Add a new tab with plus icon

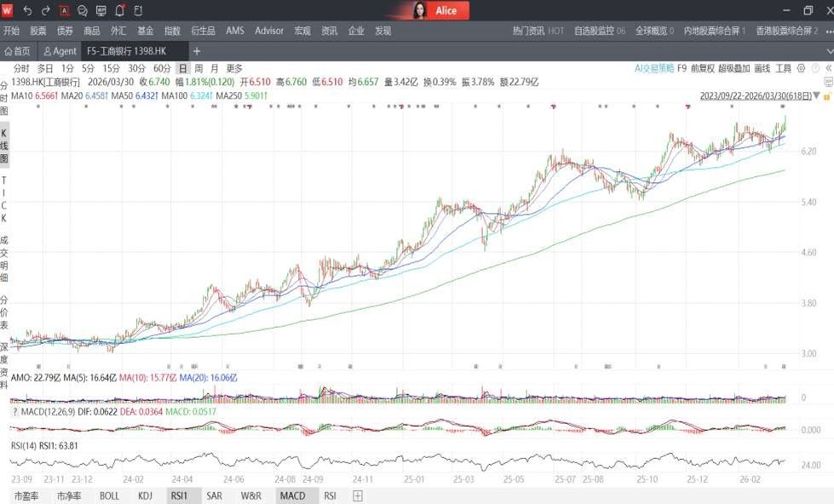coord(197,51)
